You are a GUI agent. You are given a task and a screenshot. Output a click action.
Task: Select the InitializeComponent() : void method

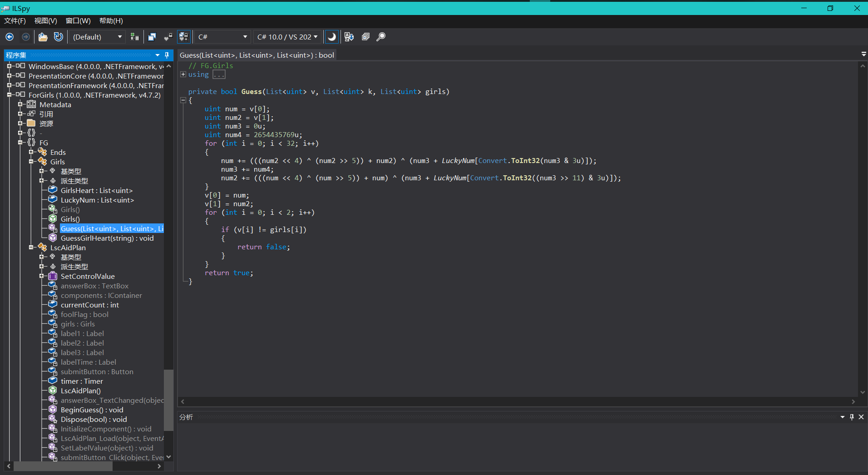[106, 429]
